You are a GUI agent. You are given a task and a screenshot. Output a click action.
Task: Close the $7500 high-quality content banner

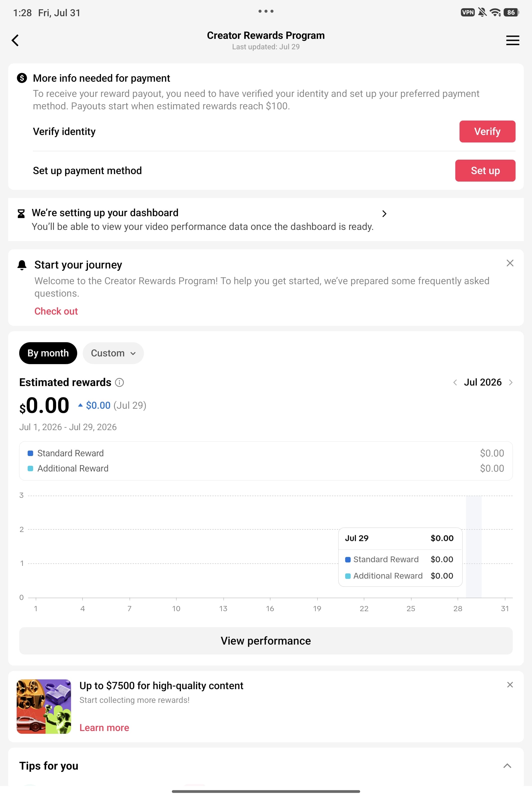click(510, 685)
